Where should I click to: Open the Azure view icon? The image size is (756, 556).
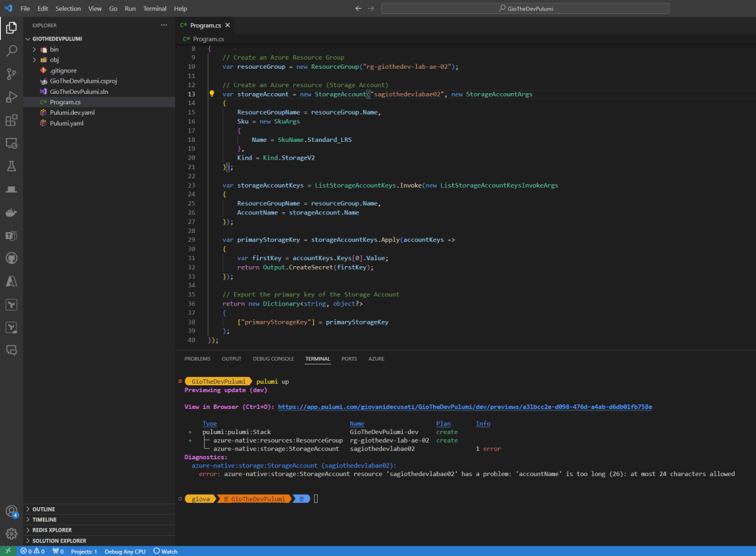(12, 281)
